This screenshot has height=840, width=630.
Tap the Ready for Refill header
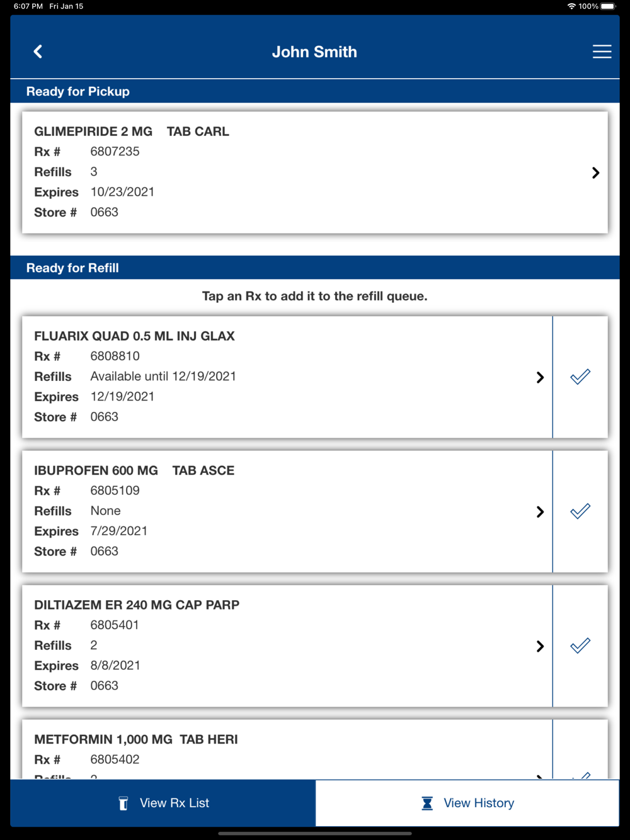pos(72,268)
